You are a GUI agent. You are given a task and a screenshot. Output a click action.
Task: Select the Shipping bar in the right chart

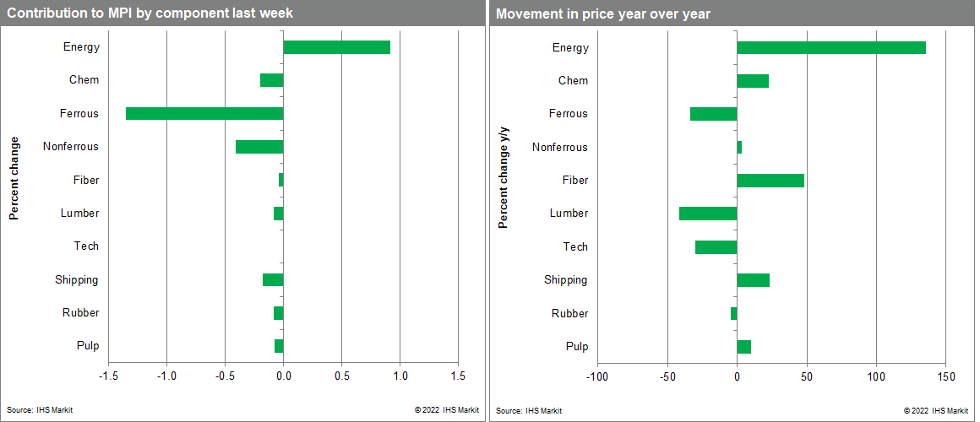(x=754, y=280)
